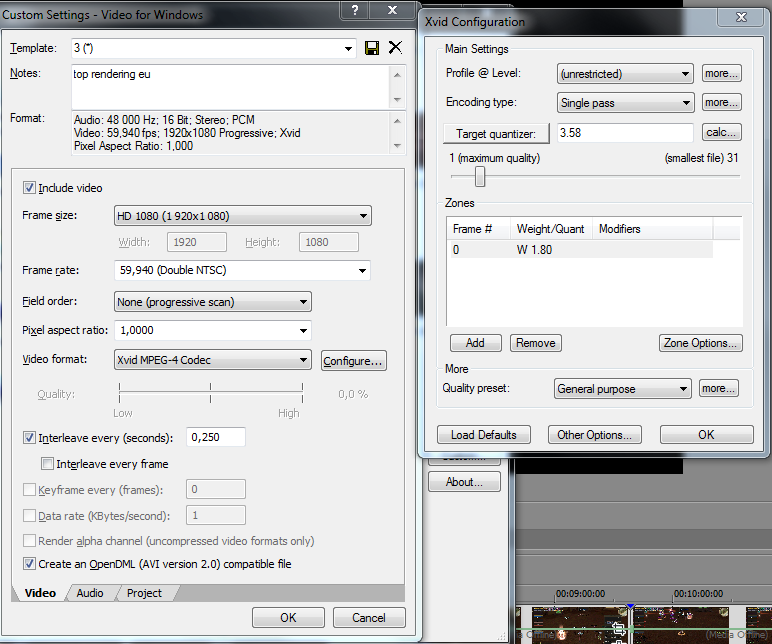Click the Frame # column header
This screenshot has height=644, width=772.
point(478,229)
